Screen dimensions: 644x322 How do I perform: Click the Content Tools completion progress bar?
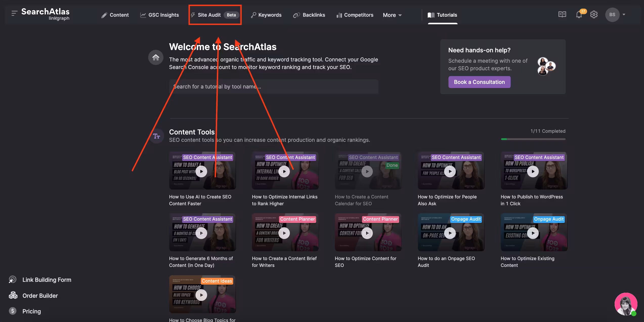533,139
